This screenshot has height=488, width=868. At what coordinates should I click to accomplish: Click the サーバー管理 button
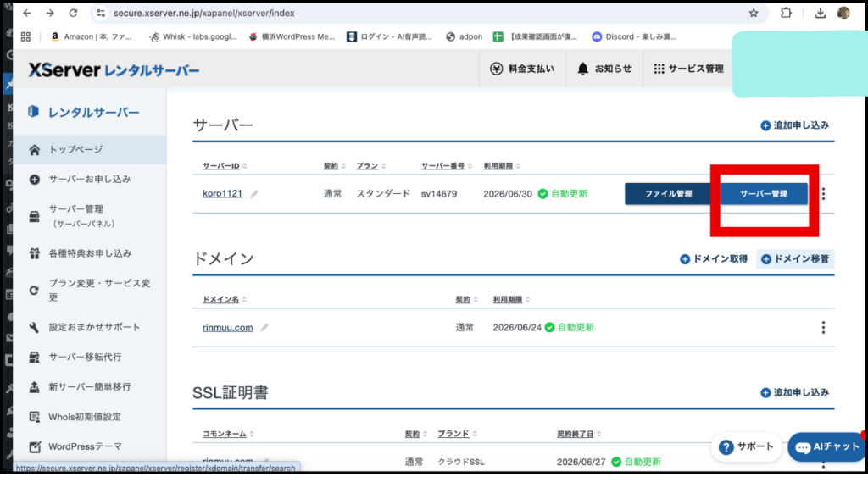coord(763,194)
